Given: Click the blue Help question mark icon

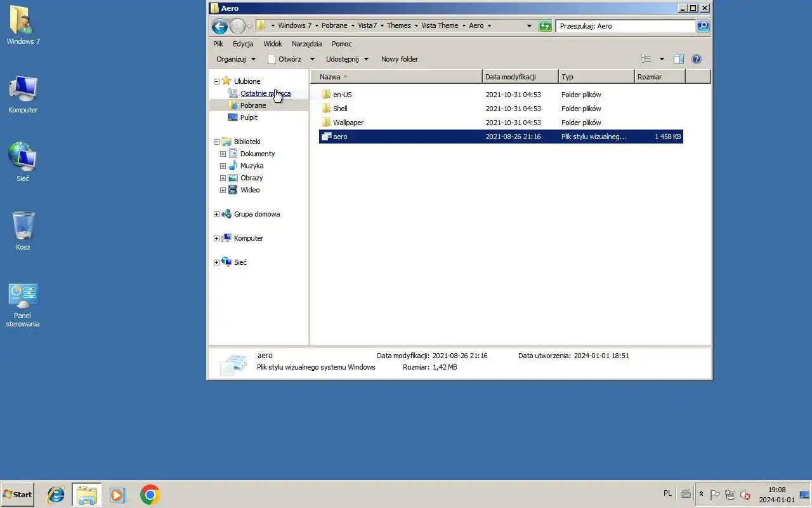Looking at the screenshot, I should pyautogui.click(x=697, y=59).
